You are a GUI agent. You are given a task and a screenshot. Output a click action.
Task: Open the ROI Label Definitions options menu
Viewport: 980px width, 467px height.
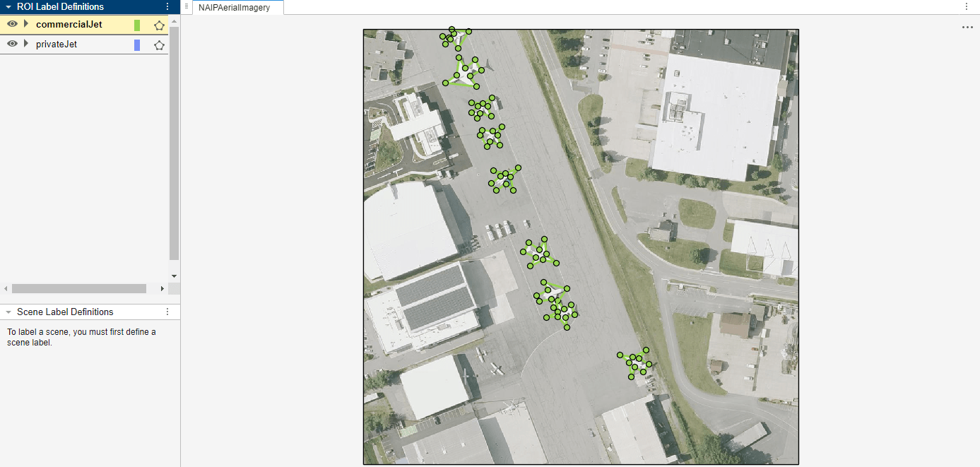[167, 7]
